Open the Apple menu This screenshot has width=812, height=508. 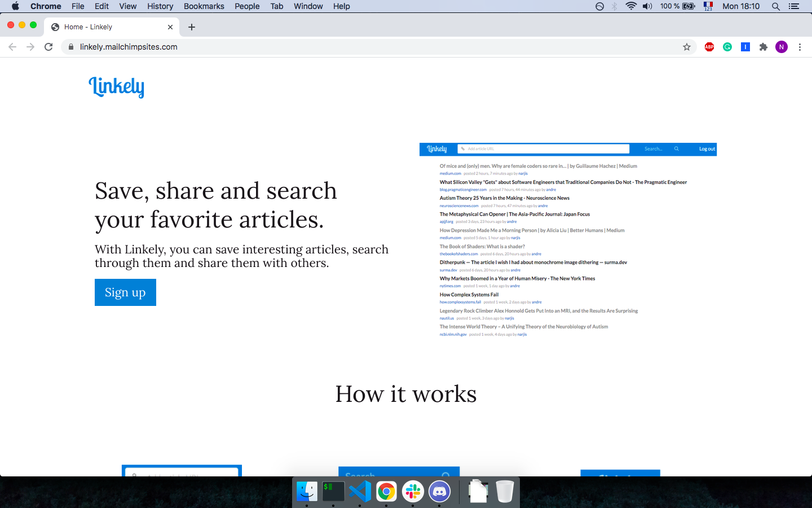click(x=15, y=6)
